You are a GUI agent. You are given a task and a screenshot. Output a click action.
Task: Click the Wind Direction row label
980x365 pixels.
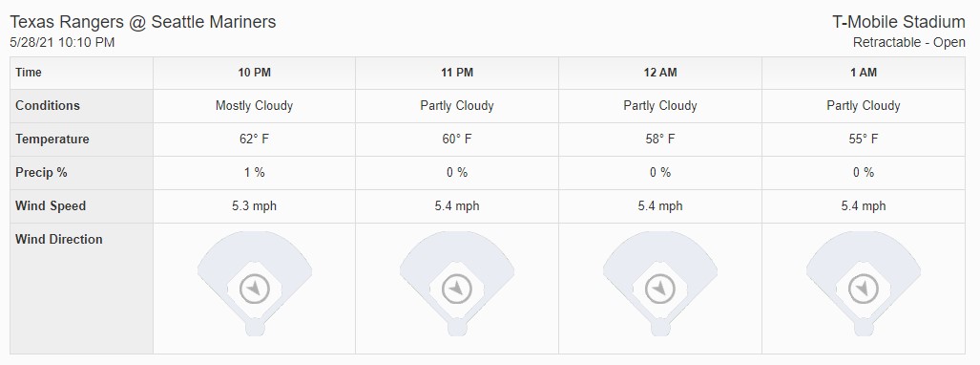(x=59, y=239)
